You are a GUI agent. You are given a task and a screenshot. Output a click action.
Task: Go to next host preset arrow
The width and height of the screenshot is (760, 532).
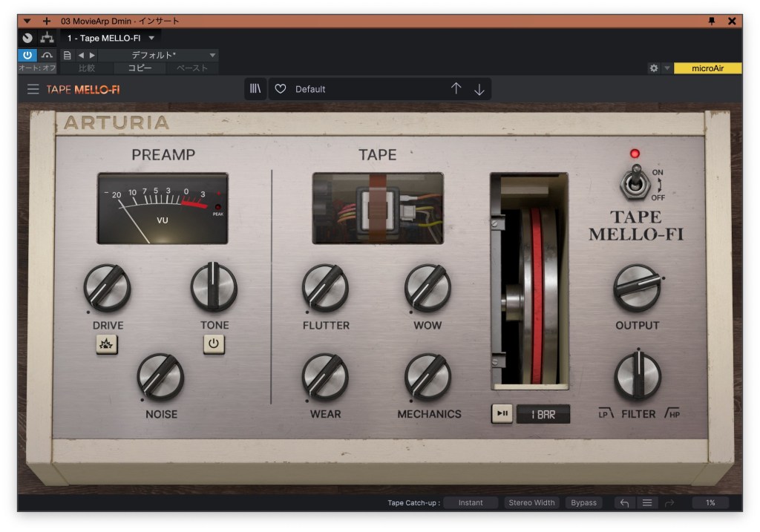(92, 55)
